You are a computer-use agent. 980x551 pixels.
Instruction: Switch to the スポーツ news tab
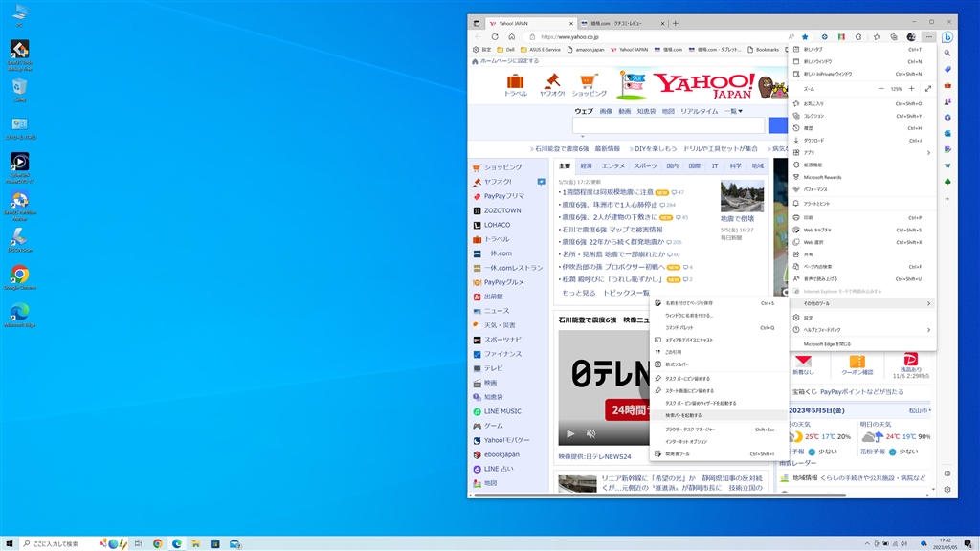coord(646,166)
